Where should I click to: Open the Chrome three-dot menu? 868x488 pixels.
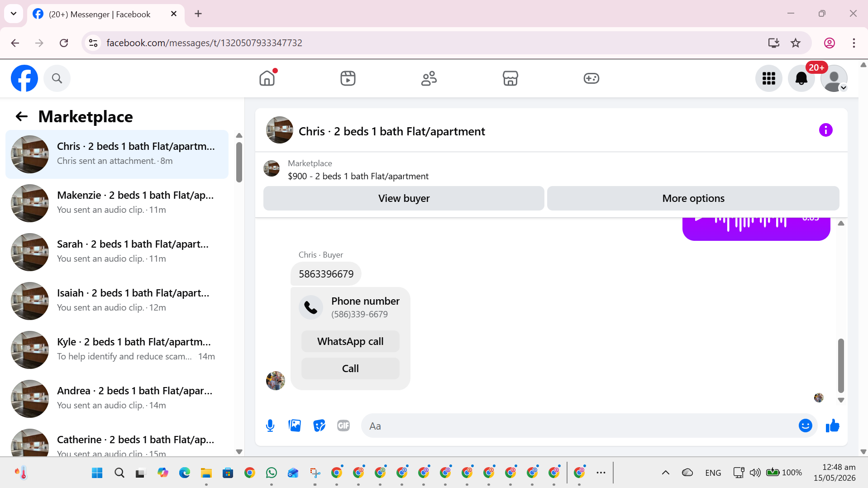pos(854,43)
